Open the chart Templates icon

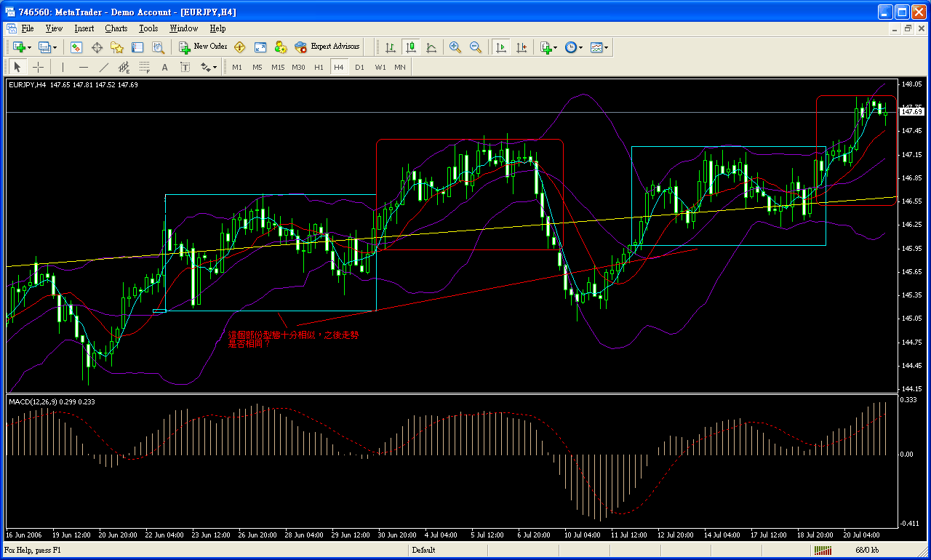tap(596, 47)
